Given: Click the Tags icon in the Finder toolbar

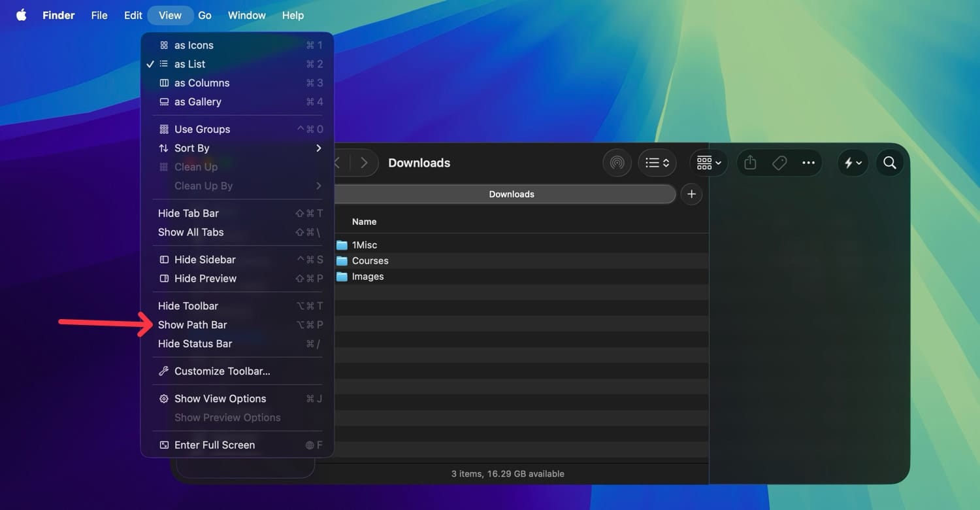Looking at the screenshot, I should (779, 162).
